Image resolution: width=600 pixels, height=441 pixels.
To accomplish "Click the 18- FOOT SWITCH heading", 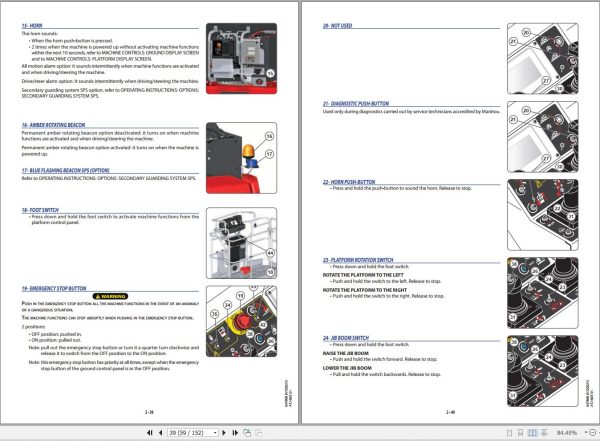I will point(40,210).
